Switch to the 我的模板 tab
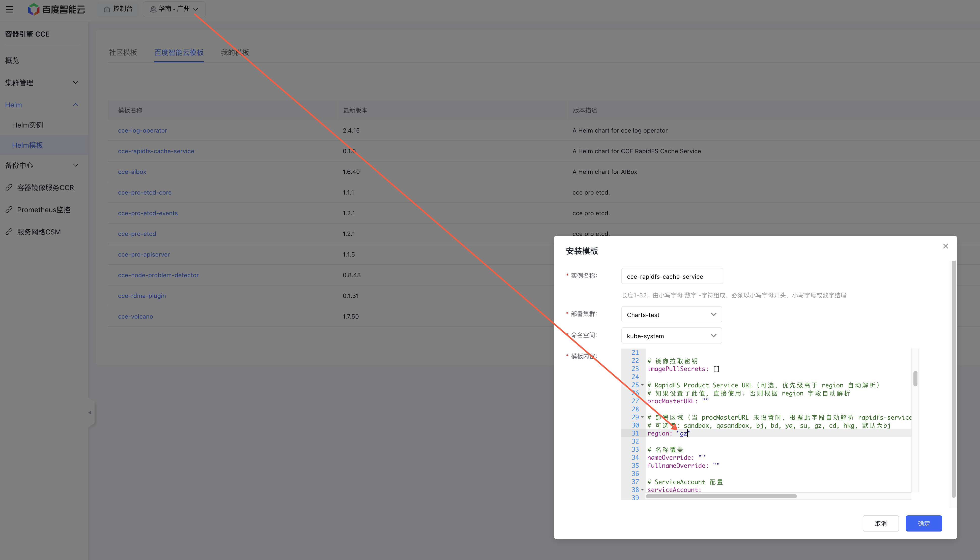The height and width of the screenshot is (560, 980). coord(235,52)
